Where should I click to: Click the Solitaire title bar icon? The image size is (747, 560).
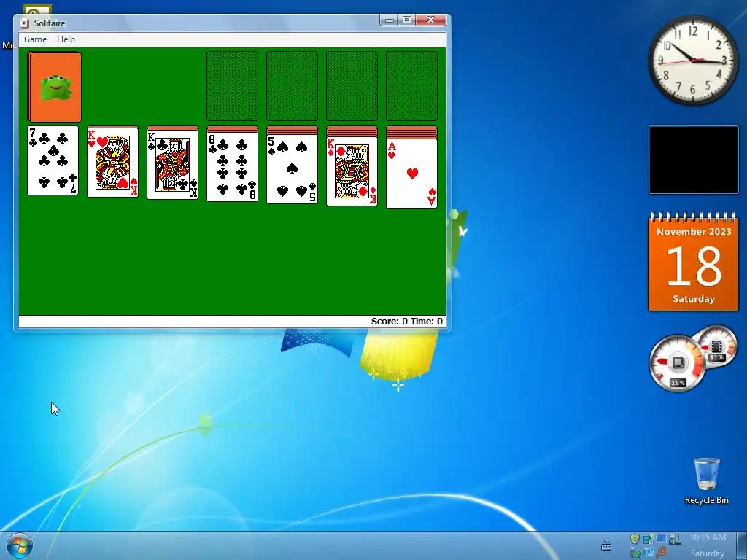[25, 23]
